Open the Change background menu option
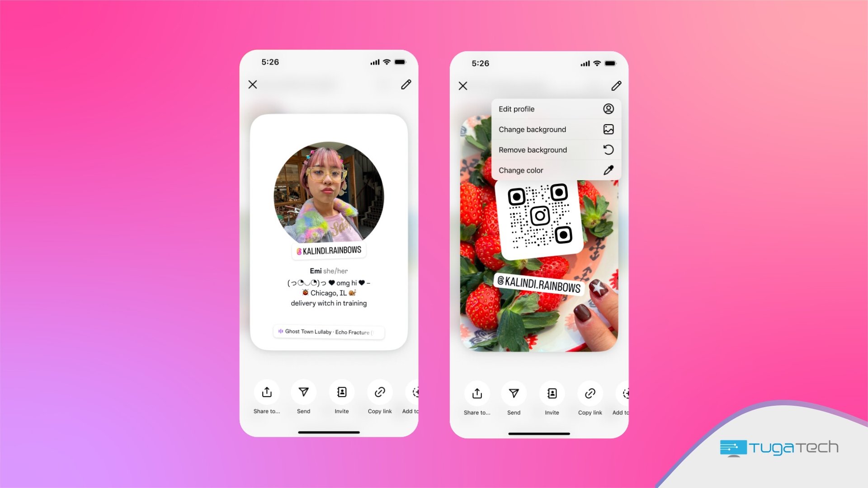Screen dimensions: 868x488 click(x=554, y=129)
